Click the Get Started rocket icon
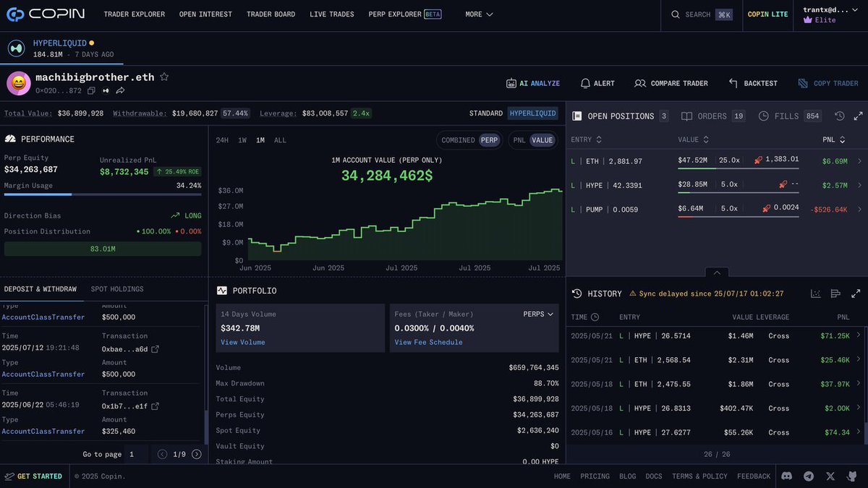Viewport: 868px width, 488px height. (9, 476)
